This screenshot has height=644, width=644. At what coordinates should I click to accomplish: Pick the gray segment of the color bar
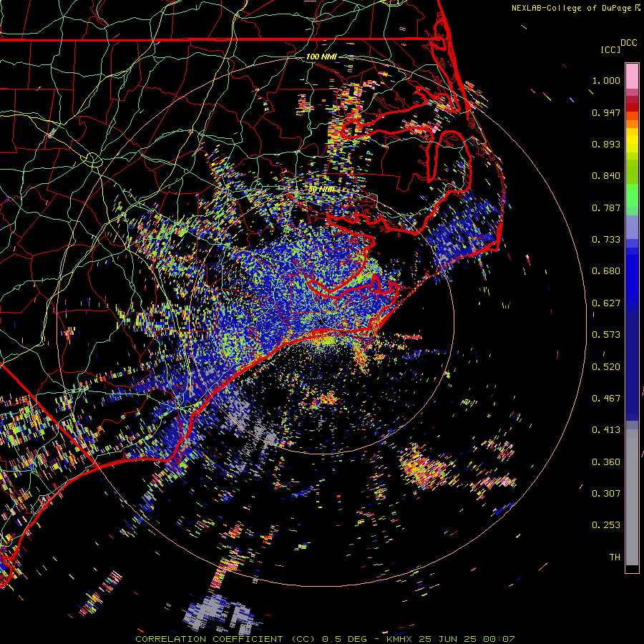(632, 497)
